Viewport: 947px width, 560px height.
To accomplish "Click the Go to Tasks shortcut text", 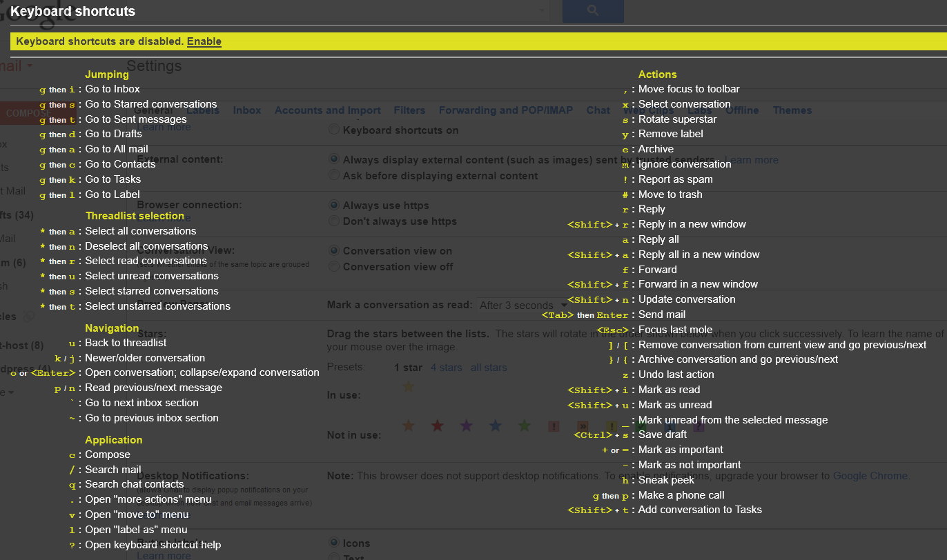I will click(x=113, y=179).
